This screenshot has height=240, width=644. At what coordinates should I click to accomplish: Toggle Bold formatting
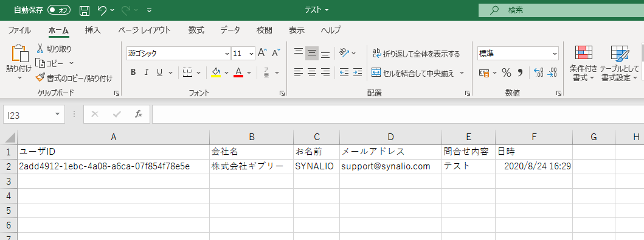point(133,72)
